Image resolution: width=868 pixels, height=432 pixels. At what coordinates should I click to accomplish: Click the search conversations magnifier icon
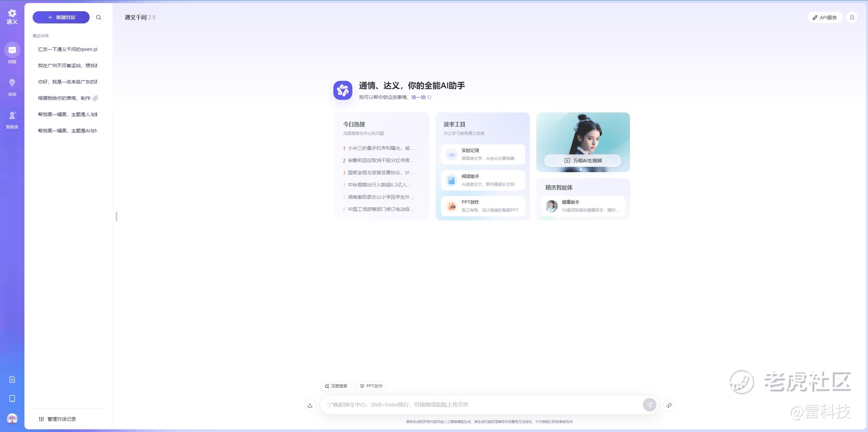coord(98,17)
